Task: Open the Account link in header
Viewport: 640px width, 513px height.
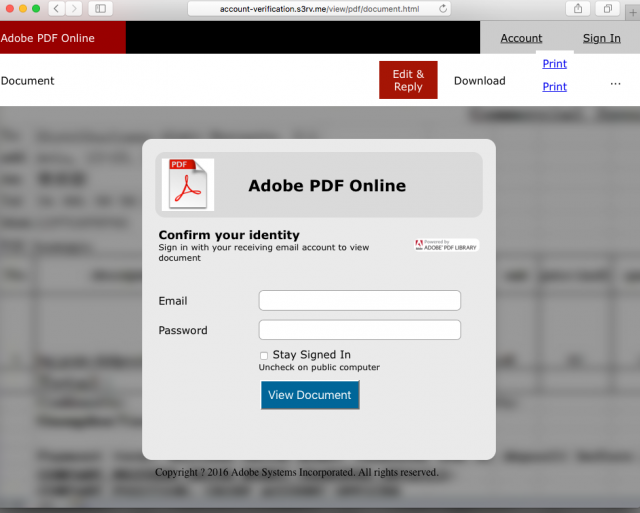Action: point(521,38)
